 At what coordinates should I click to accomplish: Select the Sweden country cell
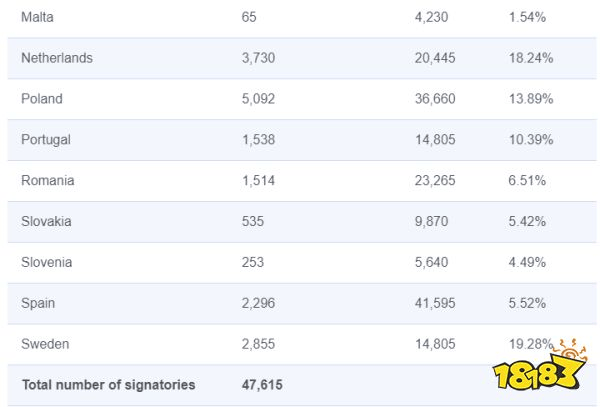point(44,345)
